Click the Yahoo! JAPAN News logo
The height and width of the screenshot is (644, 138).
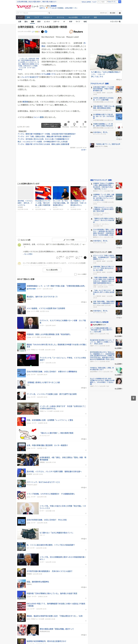[27, 7]
